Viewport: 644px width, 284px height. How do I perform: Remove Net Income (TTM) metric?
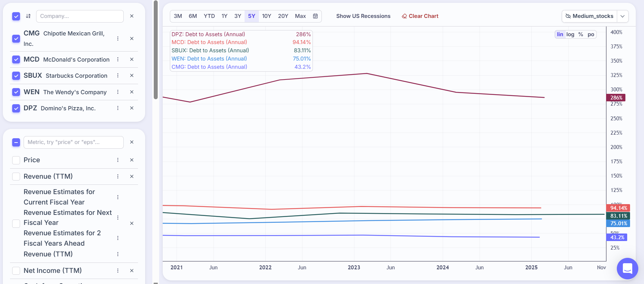pos(132,271)
